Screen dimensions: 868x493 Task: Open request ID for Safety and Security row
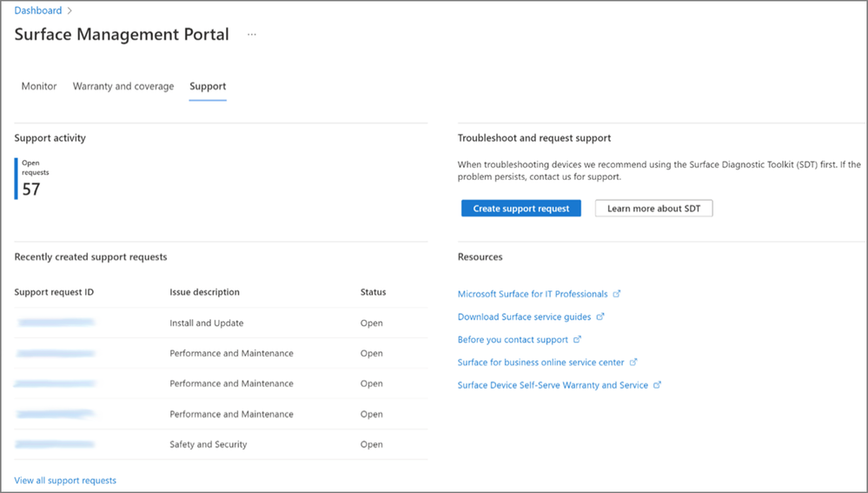pos(56,443)
